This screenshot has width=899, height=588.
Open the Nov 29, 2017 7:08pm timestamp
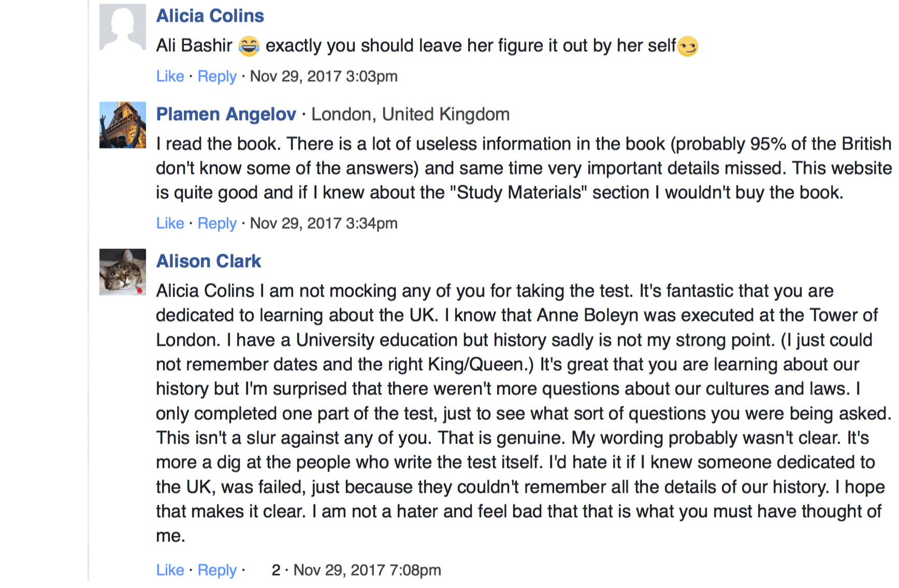[367, 570]
